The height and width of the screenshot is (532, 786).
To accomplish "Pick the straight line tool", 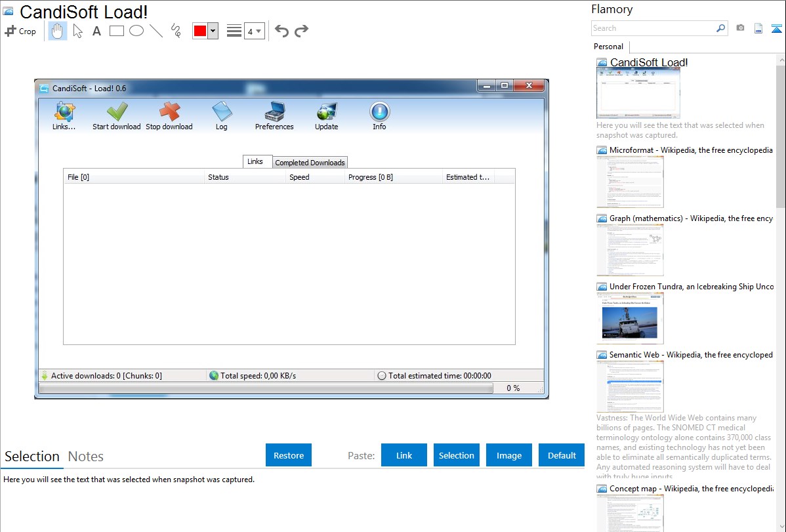I will [x=156, y=31].
